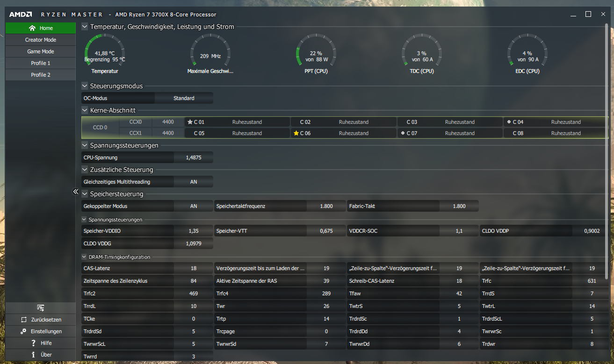Collapse the first Spannungssteuerungen section
Screen dimensions: 614x364
(85, 145)
